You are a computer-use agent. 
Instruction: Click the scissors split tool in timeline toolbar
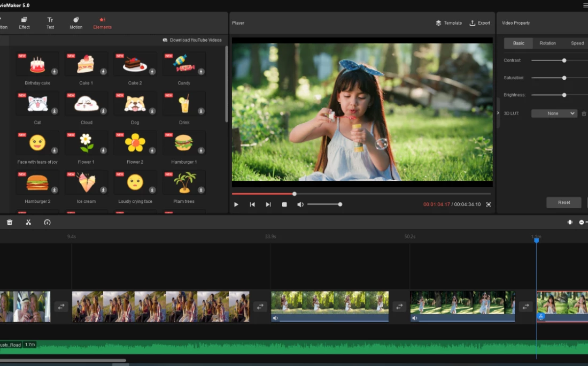coord(28,222)
